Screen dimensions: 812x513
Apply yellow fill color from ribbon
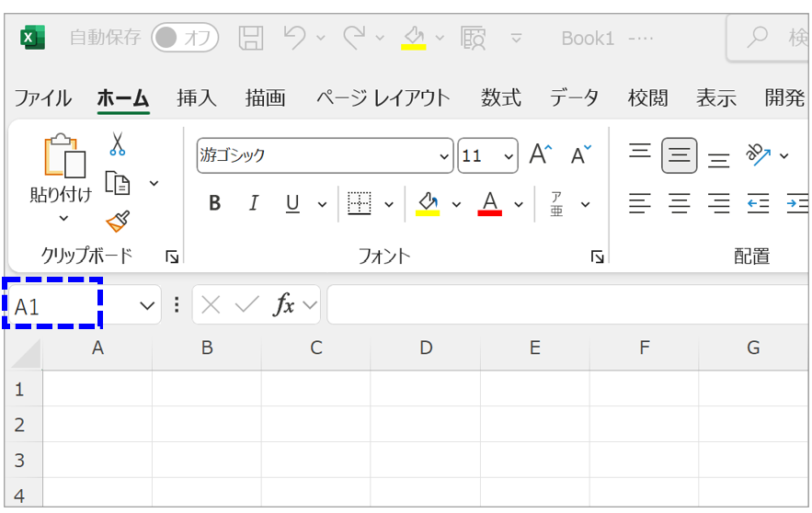[x=428, y=203]
